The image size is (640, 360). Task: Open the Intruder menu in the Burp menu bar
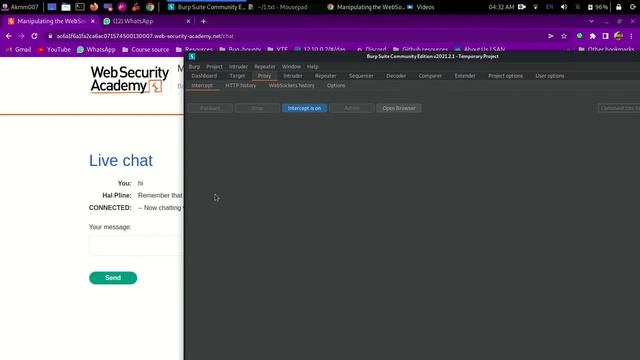point(238,67)
